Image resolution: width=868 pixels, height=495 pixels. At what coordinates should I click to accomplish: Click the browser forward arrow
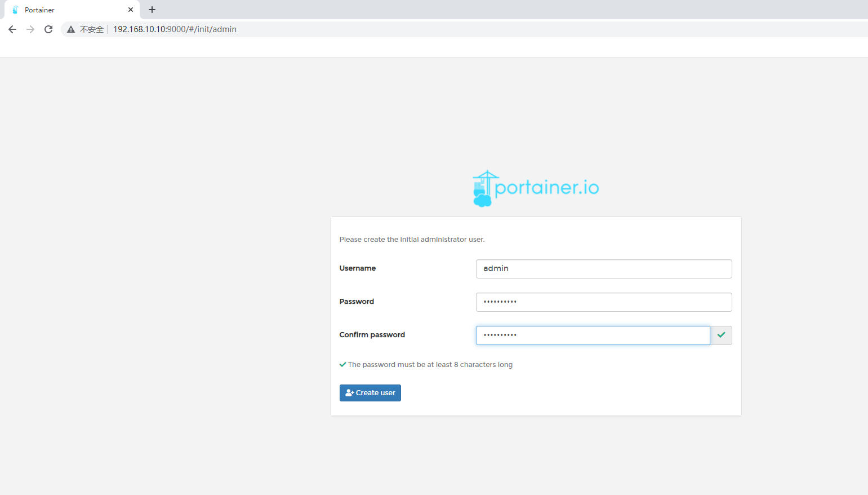[30, 29]
